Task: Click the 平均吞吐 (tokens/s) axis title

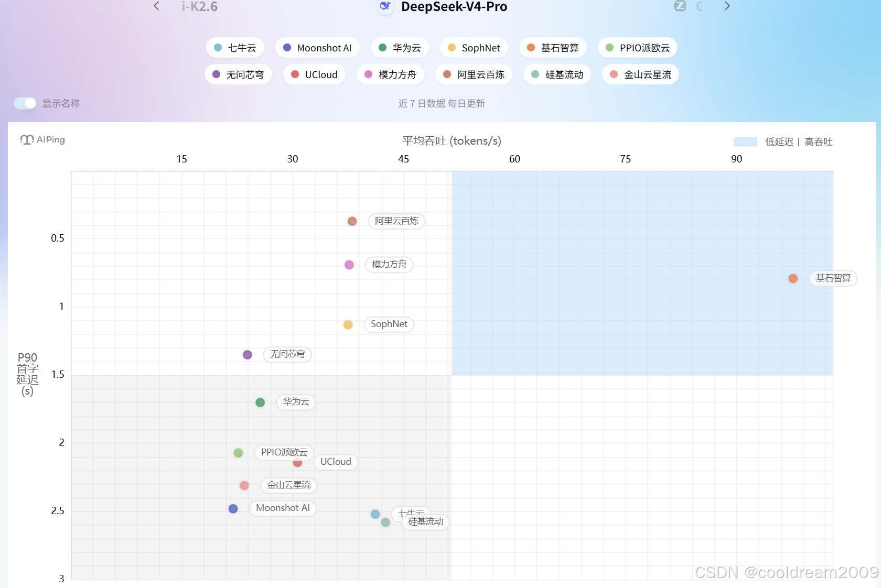Action: pos(452,141)
